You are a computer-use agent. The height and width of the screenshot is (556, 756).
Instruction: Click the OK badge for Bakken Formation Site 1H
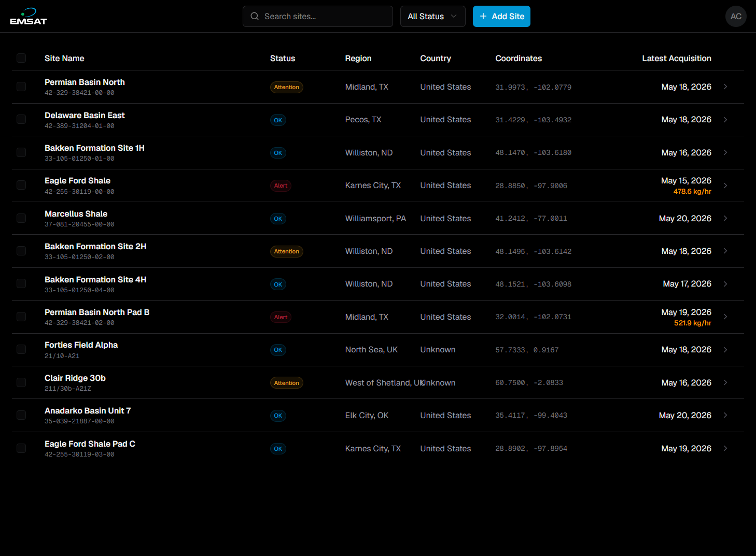pos(278,153)
